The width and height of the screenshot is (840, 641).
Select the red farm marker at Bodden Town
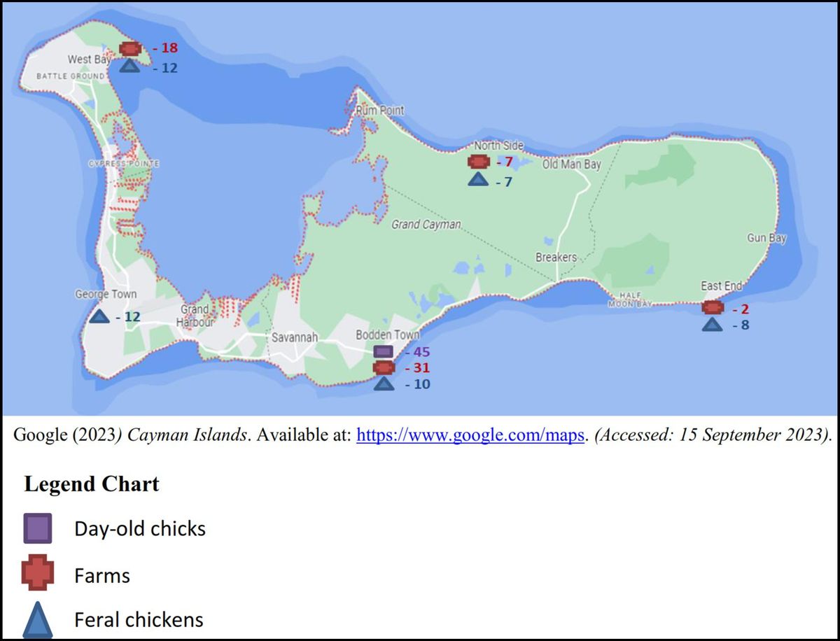pyautogui.click(x=384, y=367)
